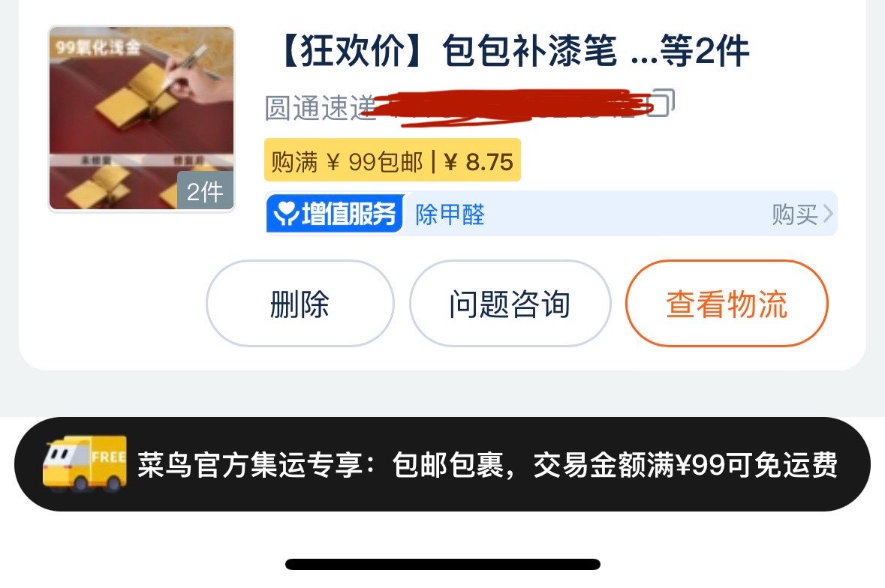Tap the 购满¥99包邮 promotion tag
Viewport: 885px width, 588px height.
(347, 162)
